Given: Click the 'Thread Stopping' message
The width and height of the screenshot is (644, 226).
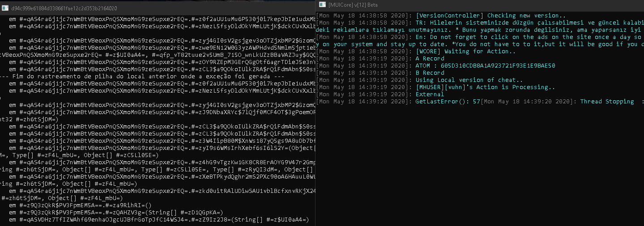Looking at the screenshot, I should (x=607, y=102).
